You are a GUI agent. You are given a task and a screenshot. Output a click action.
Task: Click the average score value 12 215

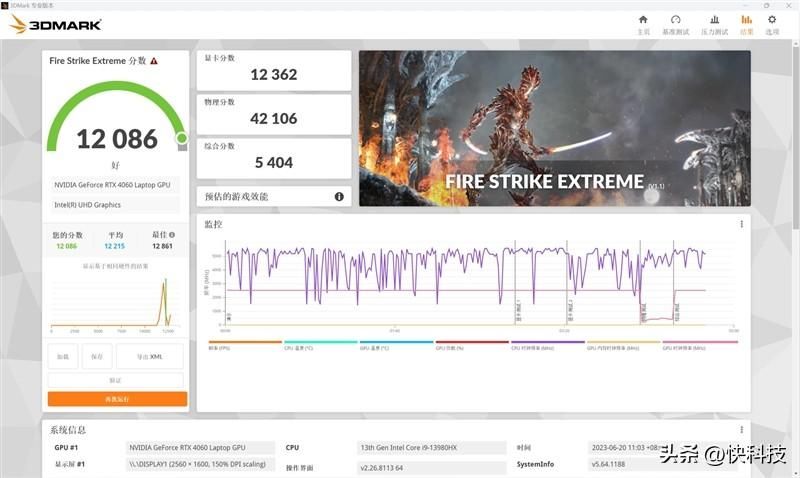pos(114,246)
